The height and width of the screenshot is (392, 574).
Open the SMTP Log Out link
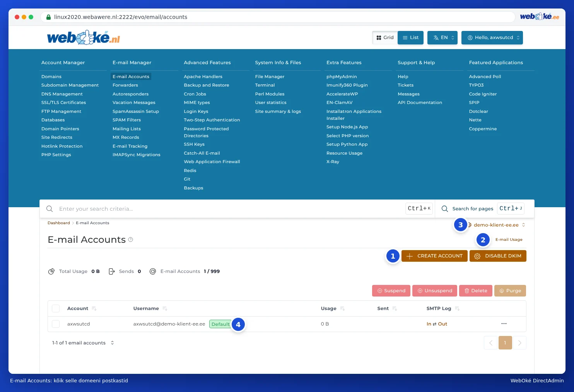pos(442,324)
